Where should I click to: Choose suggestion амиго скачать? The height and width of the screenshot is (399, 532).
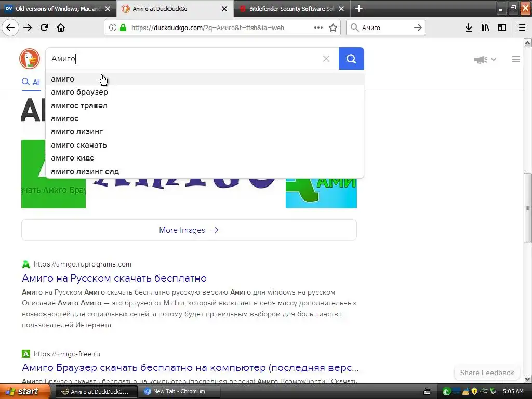[x=205, y=145]
